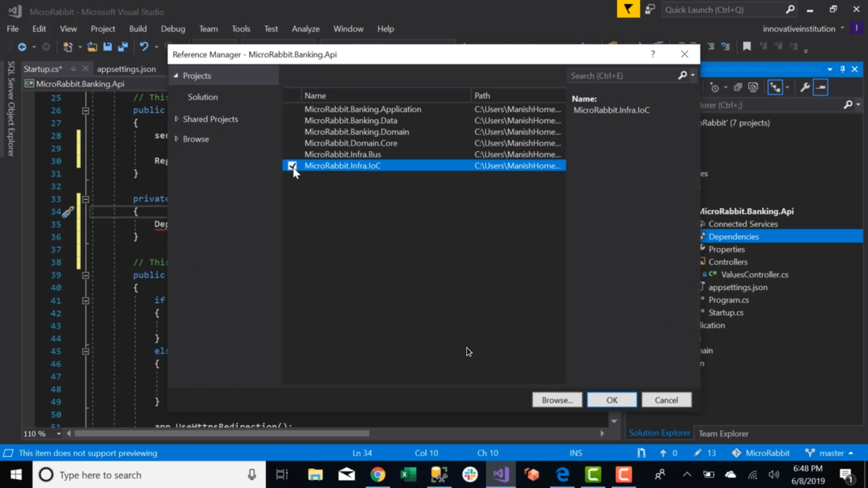Open the Solution Explorer window options dropdown
This screenshot has width=868, height=488.
(x=830, y=69)
